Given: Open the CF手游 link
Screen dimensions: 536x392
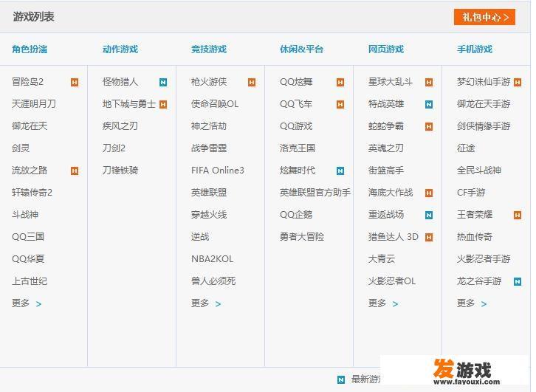Looking at the screenshot, I should point(471,193).
